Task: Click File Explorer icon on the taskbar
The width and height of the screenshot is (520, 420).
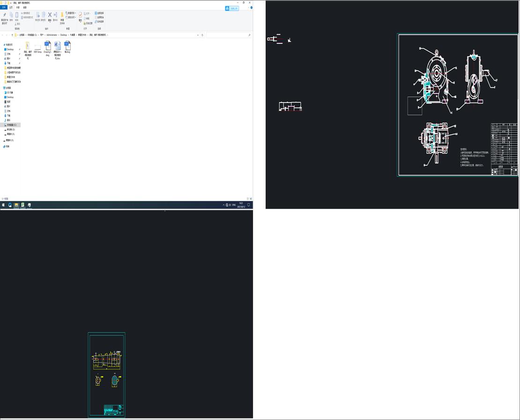Action: (x=16, y=205)
